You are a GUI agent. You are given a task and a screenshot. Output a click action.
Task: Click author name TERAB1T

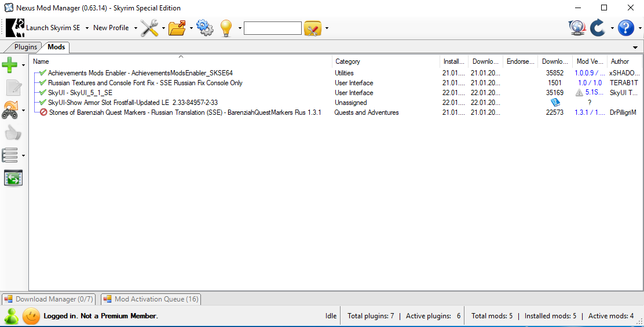pos(624,83)
